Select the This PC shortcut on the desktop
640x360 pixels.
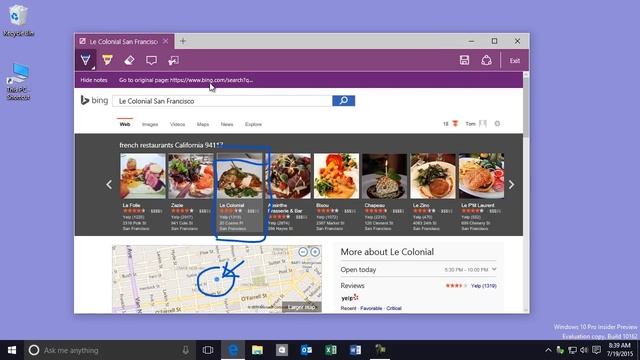click(18, 82)
